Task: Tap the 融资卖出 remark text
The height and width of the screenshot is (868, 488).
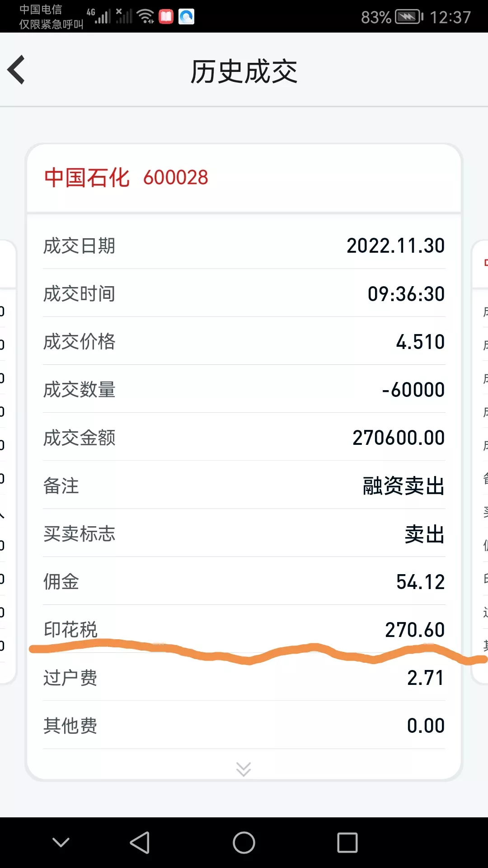Action: click(x=404, y=486)
